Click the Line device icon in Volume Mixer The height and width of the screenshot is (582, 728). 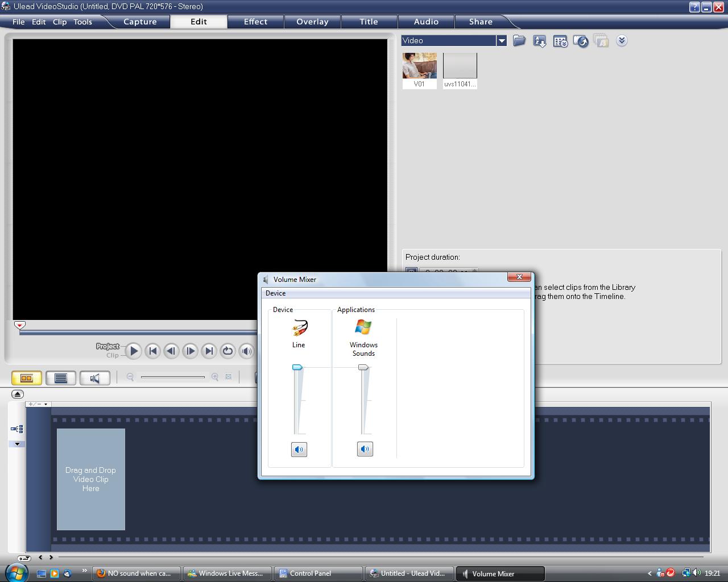click(299, 328)
